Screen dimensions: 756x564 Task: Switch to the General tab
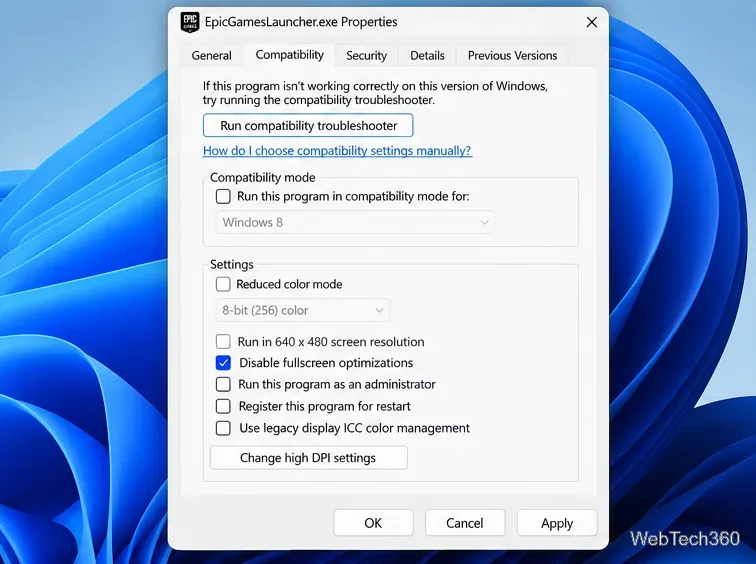(211, 55)
